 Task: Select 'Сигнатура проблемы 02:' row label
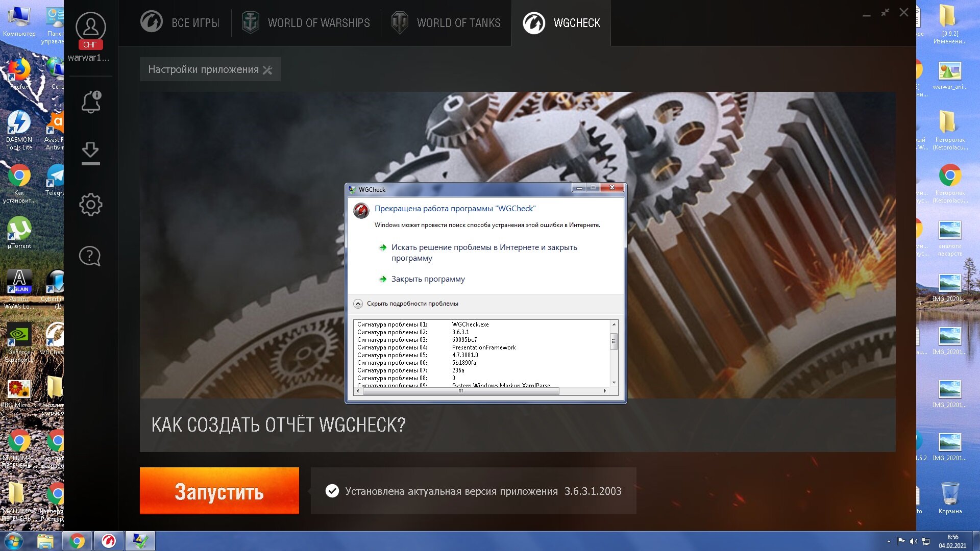[392, 332]
